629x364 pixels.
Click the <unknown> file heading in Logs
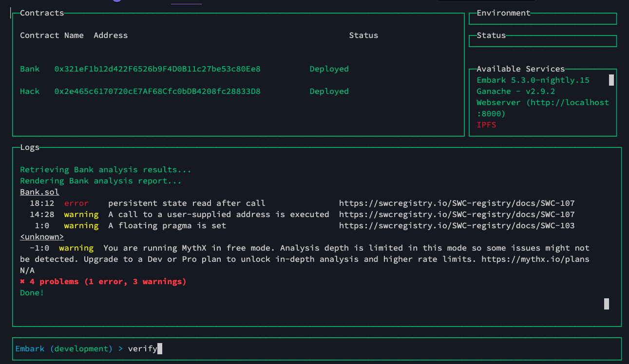pyautogui.click(x=42, y=237)
